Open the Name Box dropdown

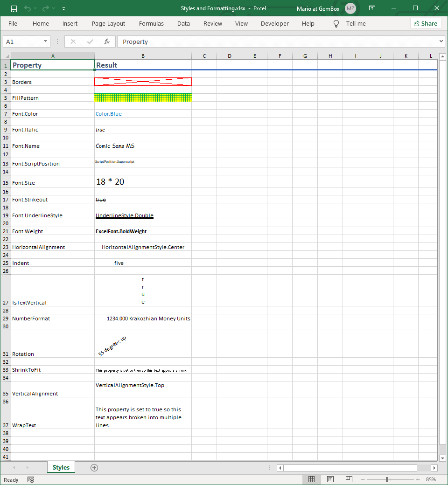(x=46, y=42)
